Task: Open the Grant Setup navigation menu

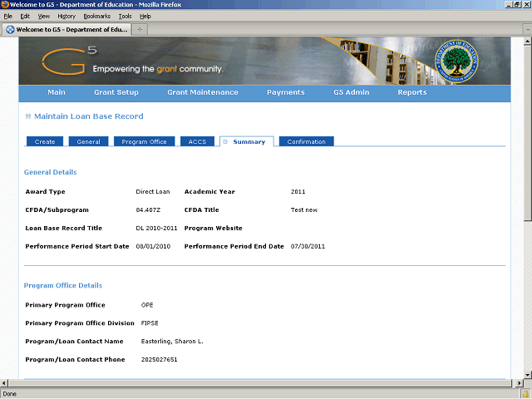Action: pyautogui.click(x=116, y=92)
